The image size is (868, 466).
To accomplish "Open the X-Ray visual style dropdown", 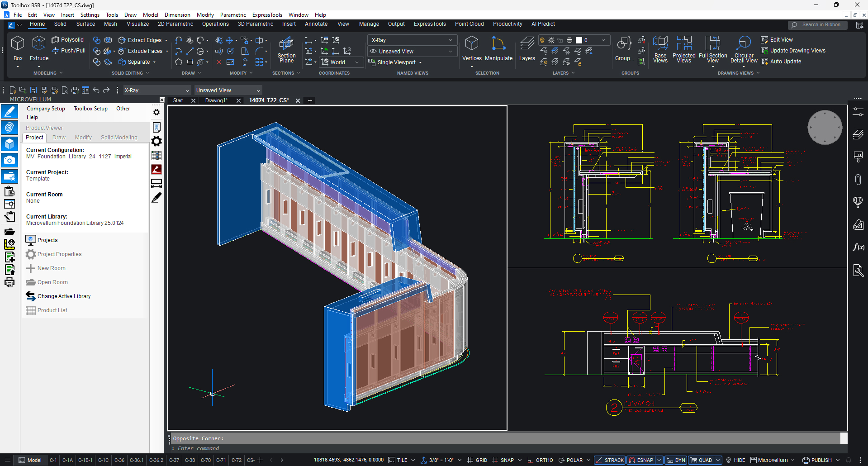I will [x=412, y=40].
